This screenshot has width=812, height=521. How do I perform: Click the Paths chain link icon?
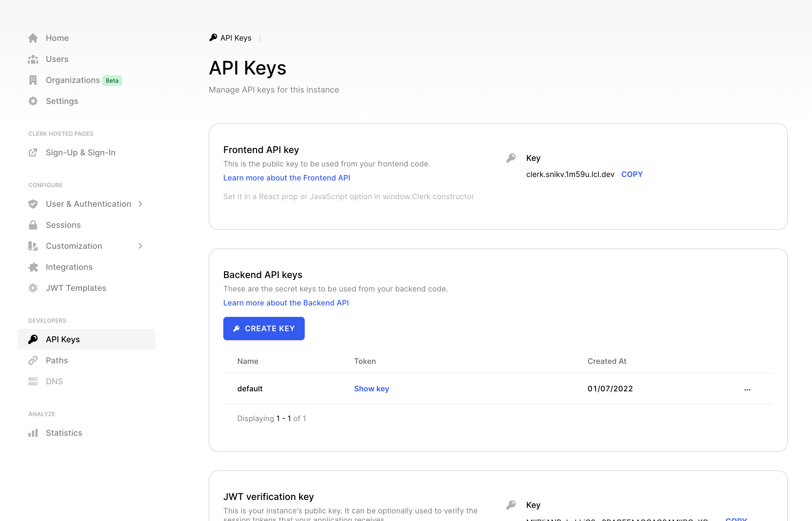(33, 360)
